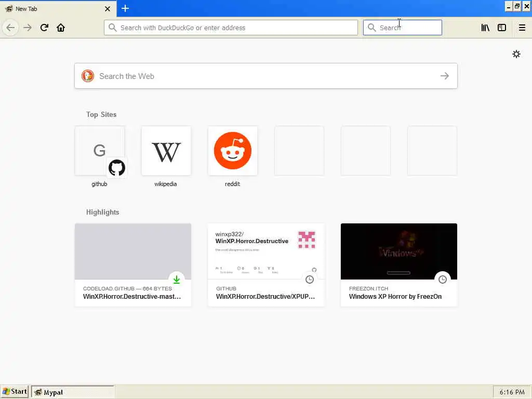Focus the toolbar Search box
Image resolution: width=532 pixels, height=399 pixels.
click(403, 28)
